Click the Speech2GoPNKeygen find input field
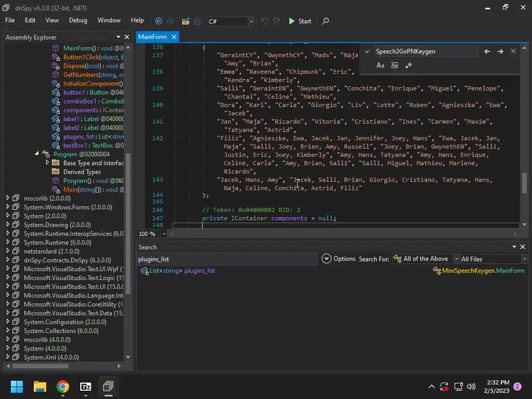This screenshot has width=532, height=399. [x=426, y=51]
